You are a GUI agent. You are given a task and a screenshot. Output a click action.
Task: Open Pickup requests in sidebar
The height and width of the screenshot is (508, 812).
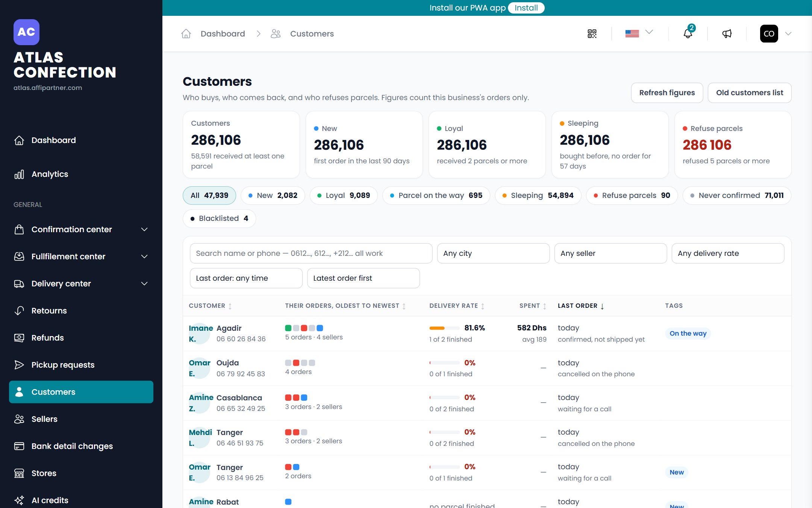click(81, 365)
